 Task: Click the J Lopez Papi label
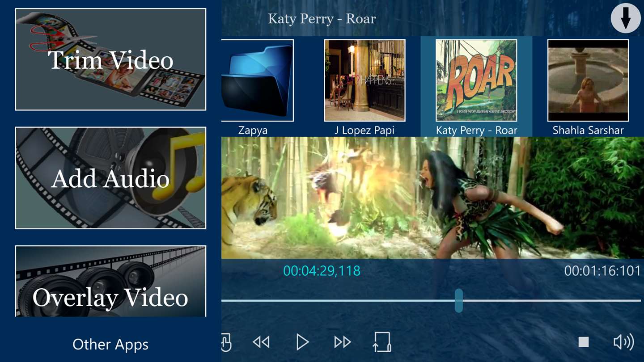point(364,130)
